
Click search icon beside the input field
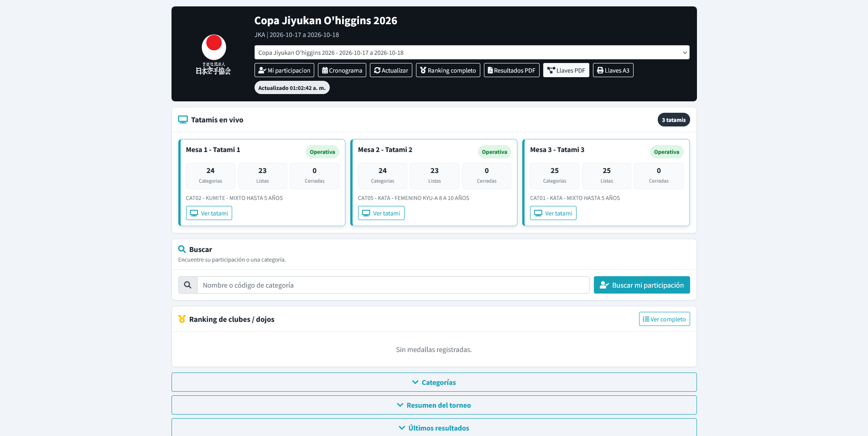[x=187, y=285]
